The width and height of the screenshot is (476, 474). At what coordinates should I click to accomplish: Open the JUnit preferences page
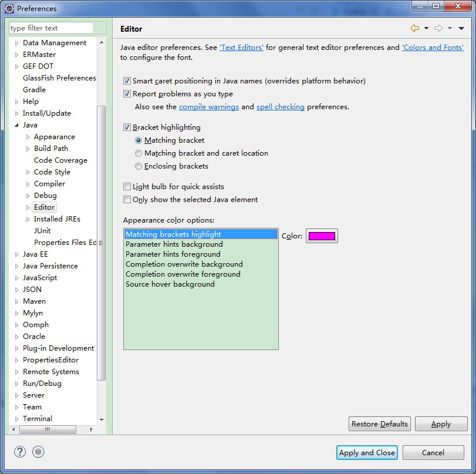click(42, 231)
